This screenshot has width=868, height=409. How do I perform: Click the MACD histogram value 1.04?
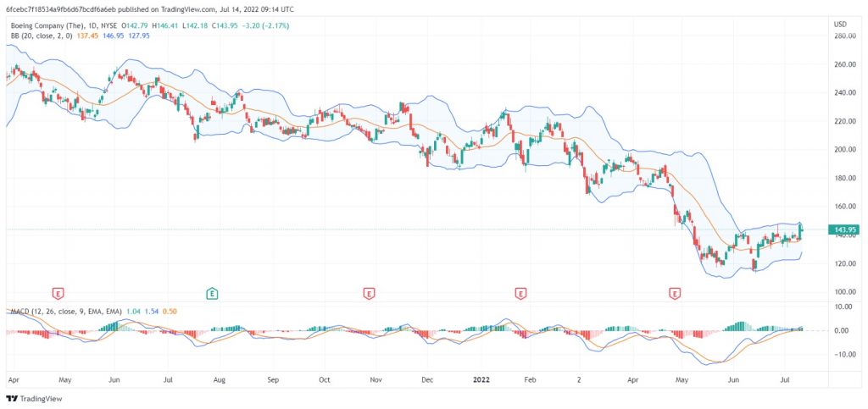pos(132,312)
